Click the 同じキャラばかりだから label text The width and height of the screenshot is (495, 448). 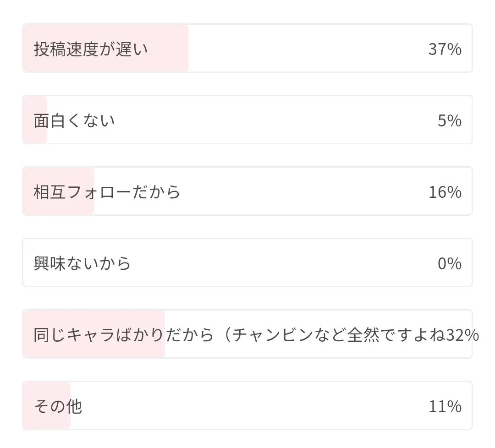124,335
